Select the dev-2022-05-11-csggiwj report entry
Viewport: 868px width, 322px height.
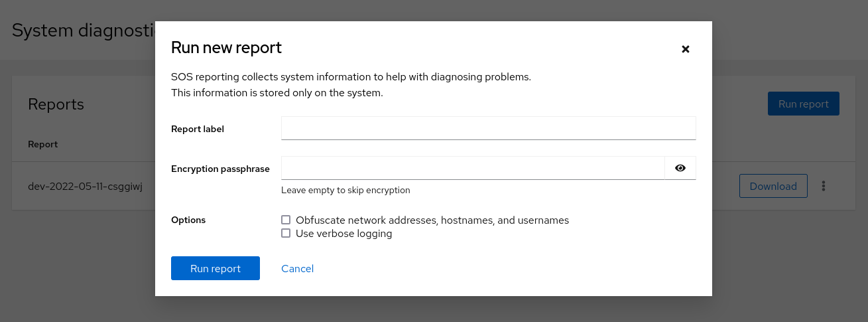coord(85,186)
